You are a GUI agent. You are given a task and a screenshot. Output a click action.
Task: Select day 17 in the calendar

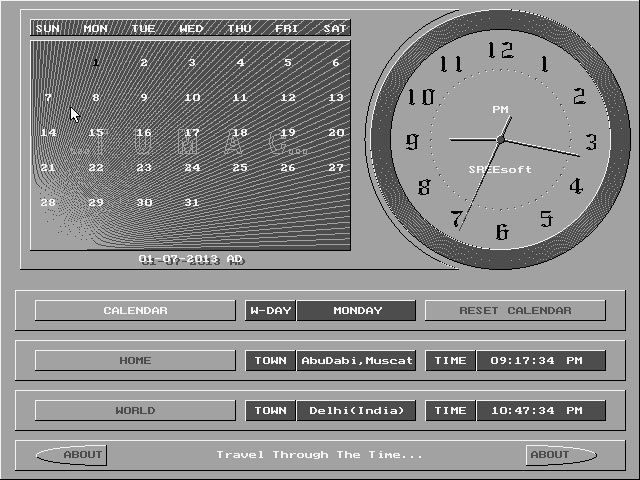(192, 133)
